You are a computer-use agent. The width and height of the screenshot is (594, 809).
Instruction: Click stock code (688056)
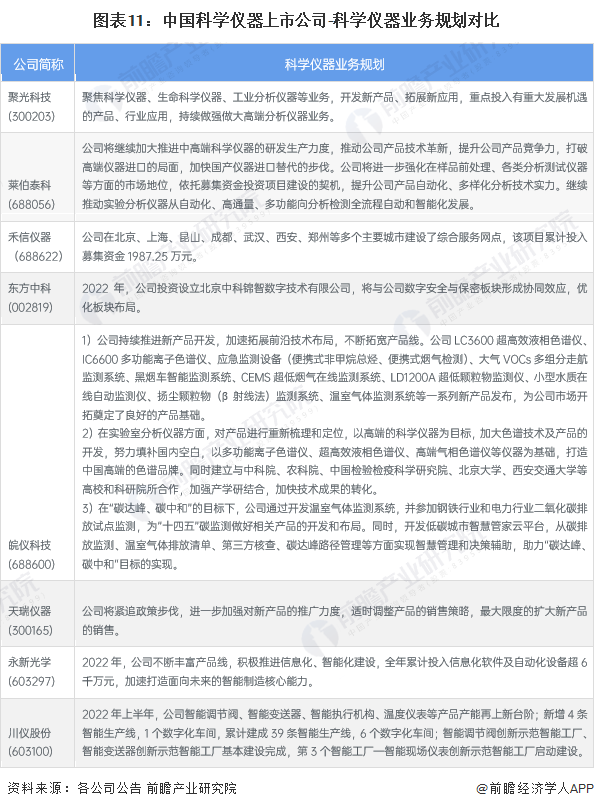point(31,204)
